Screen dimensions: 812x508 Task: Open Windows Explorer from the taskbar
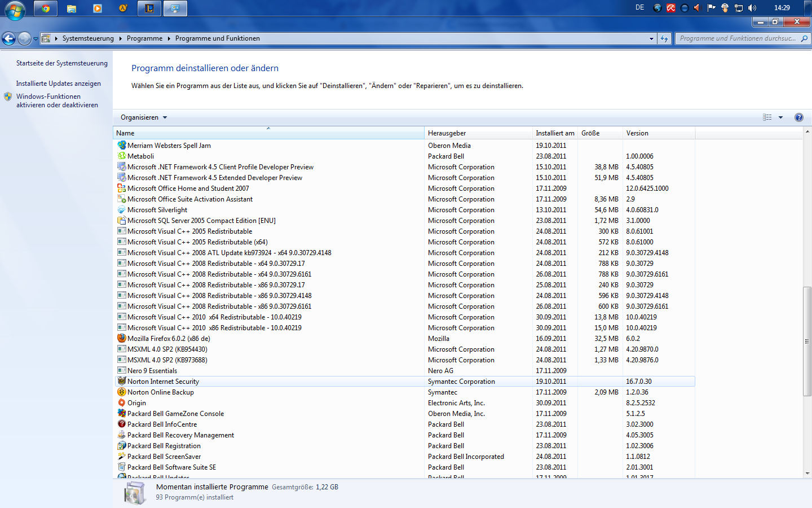coord(72,8)
